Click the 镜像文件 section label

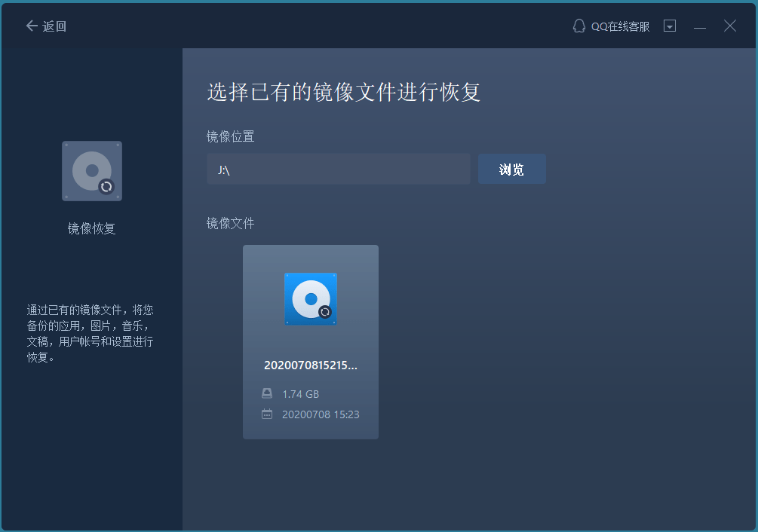[x=231, y=224]
